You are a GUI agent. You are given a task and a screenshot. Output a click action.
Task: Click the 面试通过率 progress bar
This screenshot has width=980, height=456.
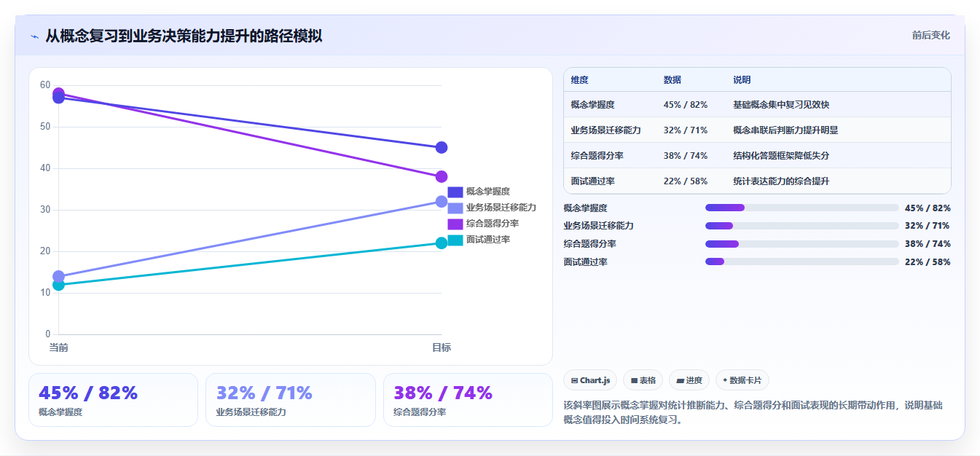801,262
